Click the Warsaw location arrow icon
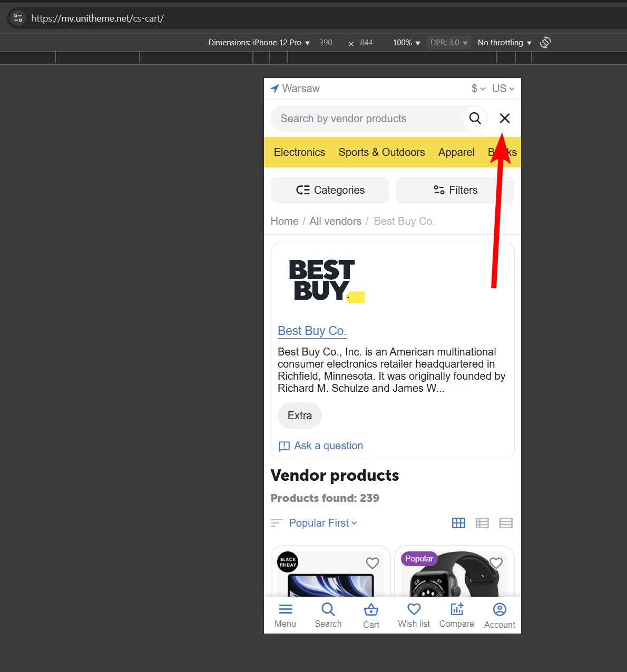627x672 pixels. click(x=275, y=88)
